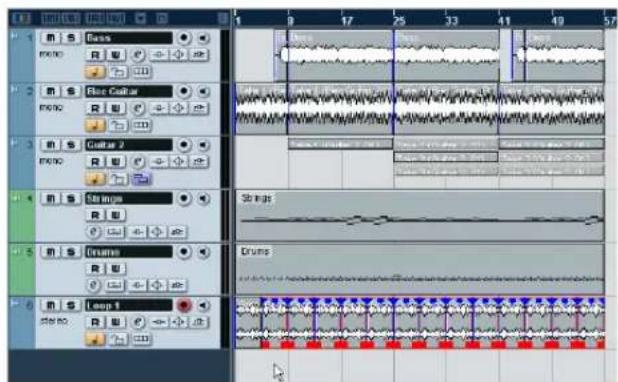This screenshot has height=382, width=618.
Task: Lock the Elec Guitar track
Action: click(x=118, y=125)
